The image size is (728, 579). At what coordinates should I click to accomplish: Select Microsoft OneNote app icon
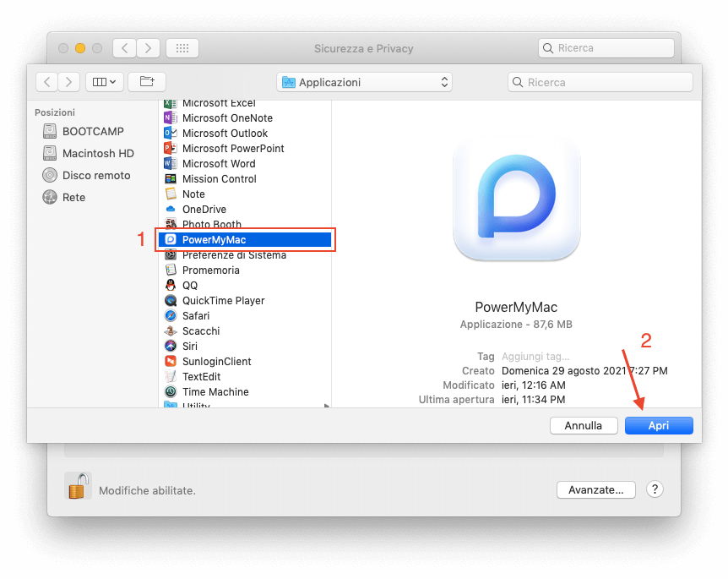(x=171, y=118)
